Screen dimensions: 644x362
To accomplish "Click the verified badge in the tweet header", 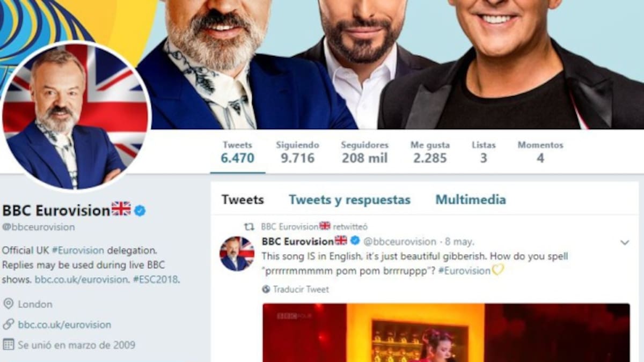I will 355,241.
